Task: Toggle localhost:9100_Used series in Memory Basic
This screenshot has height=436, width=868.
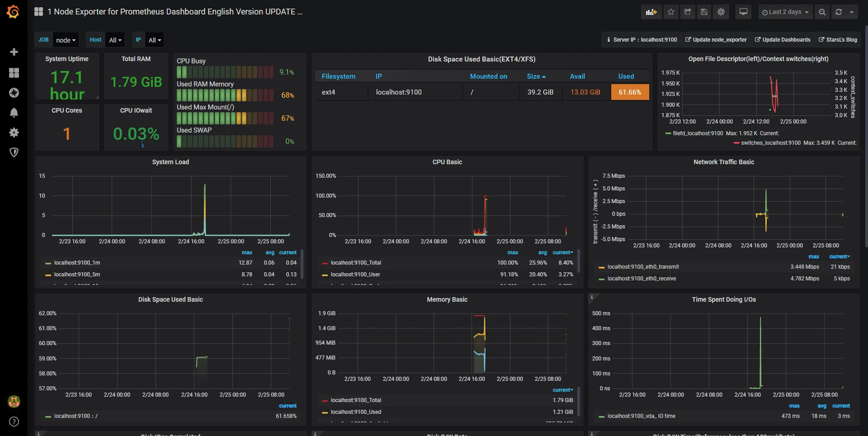Action: click(356, 412)
